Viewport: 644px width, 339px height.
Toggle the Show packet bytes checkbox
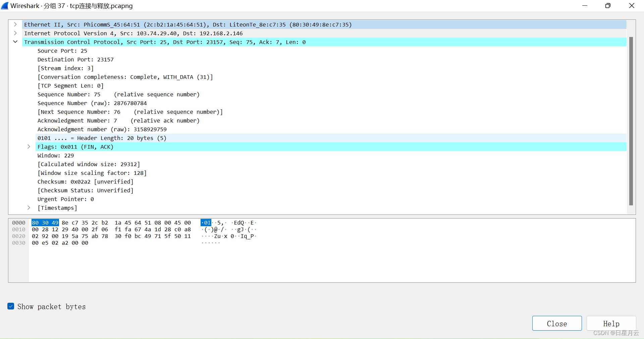click(11, 306)
